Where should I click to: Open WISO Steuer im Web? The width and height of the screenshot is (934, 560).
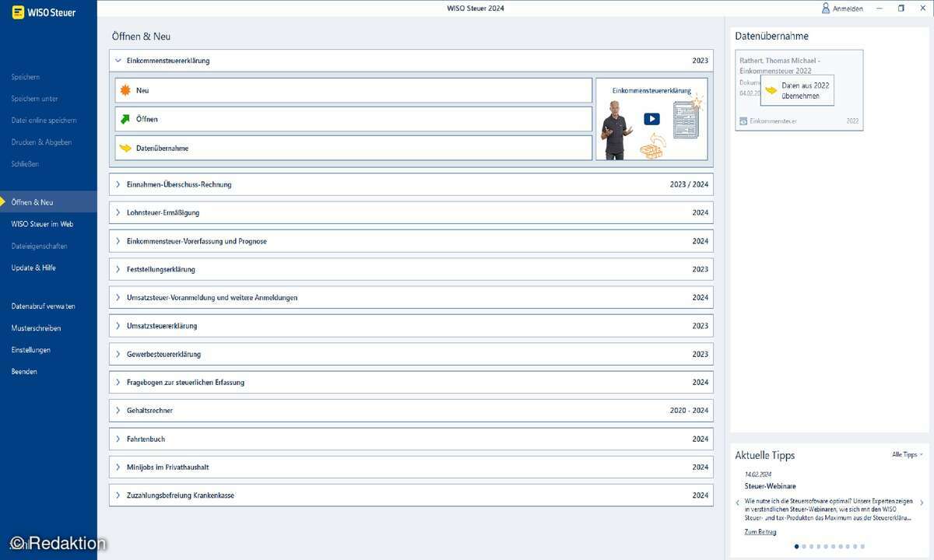pyautogui.click(x=42, y=224)
